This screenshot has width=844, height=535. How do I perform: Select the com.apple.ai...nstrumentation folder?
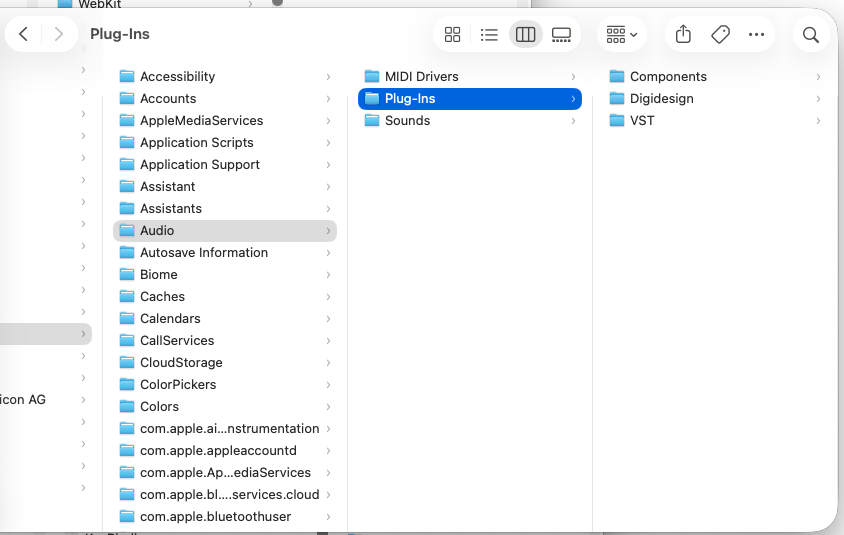coord(224,429)
